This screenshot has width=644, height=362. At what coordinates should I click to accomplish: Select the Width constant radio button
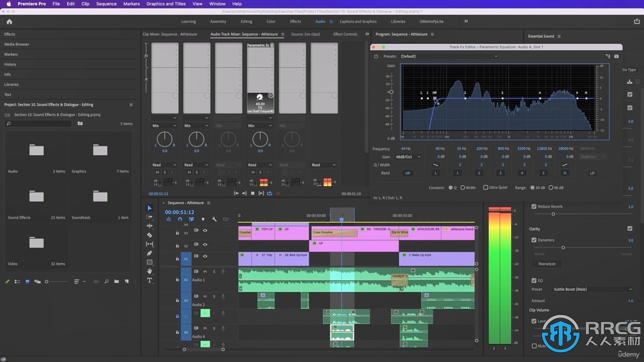pyautogui.click(x=462, y=188)
